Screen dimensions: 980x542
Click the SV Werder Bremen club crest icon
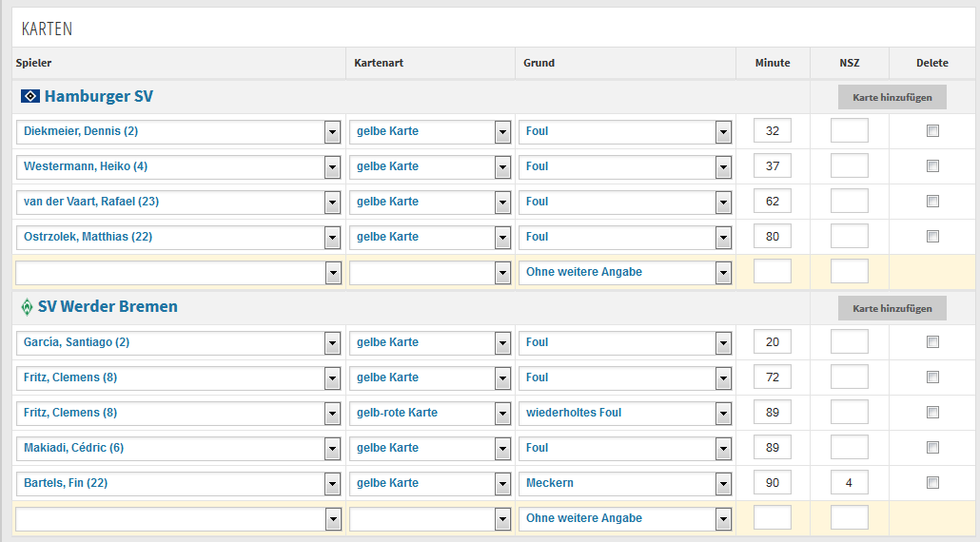pos(27,306)
